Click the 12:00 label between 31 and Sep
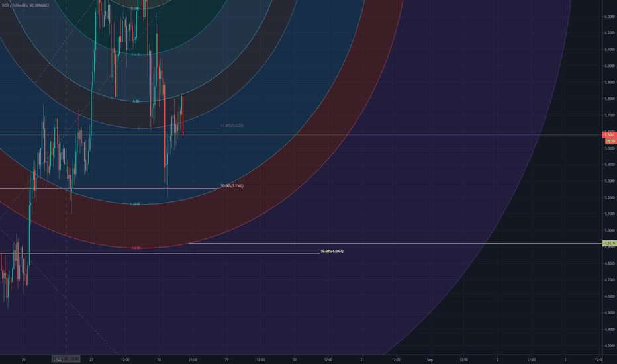The image size is (617, 364). [x=396, y=359]
